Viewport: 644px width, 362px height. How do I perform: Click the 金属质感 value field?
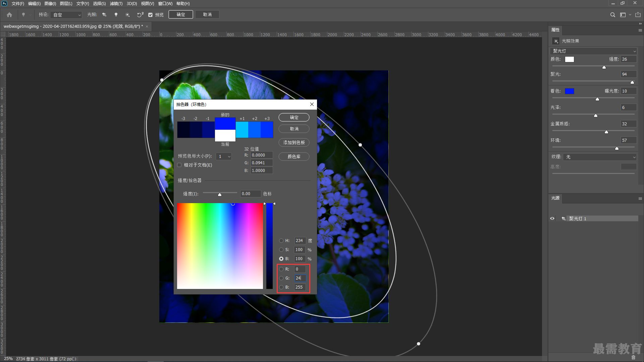pyautogui.click(x=629, y=124)
